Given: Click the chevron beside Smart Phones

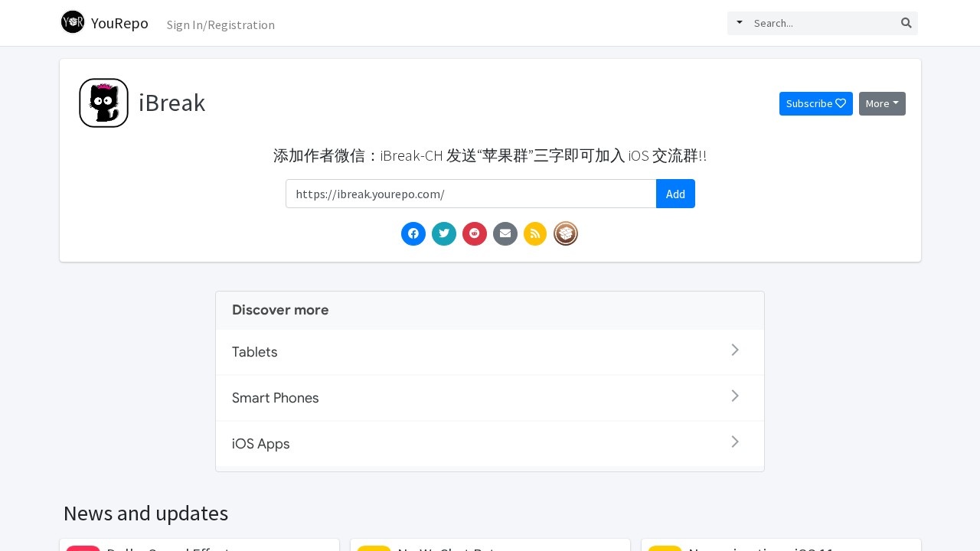Looking at the screenshot, I should [735, 396].
